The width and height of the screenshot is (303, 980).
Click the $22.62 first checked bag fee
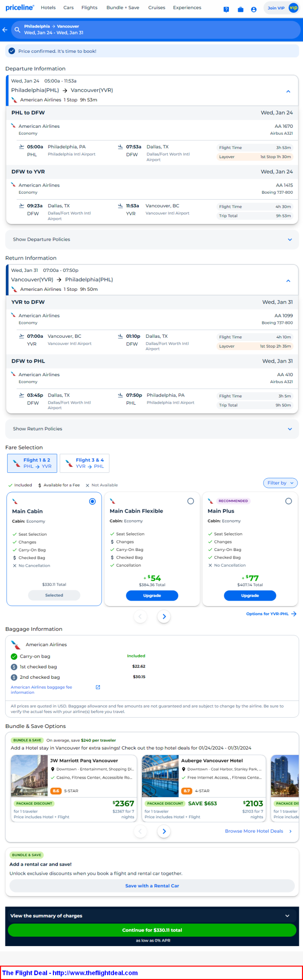(139, 667)
